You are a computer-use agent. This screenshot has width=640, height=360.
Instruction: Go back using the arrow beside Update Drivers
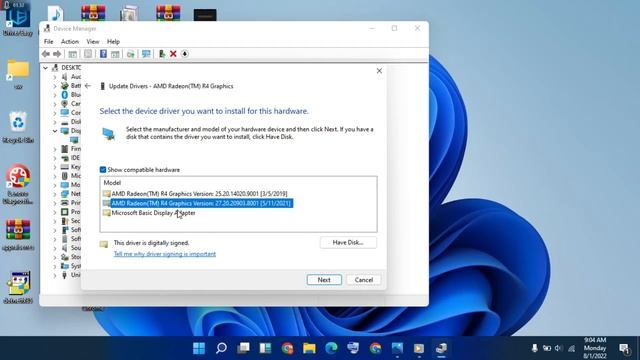(x=88, y=86)
